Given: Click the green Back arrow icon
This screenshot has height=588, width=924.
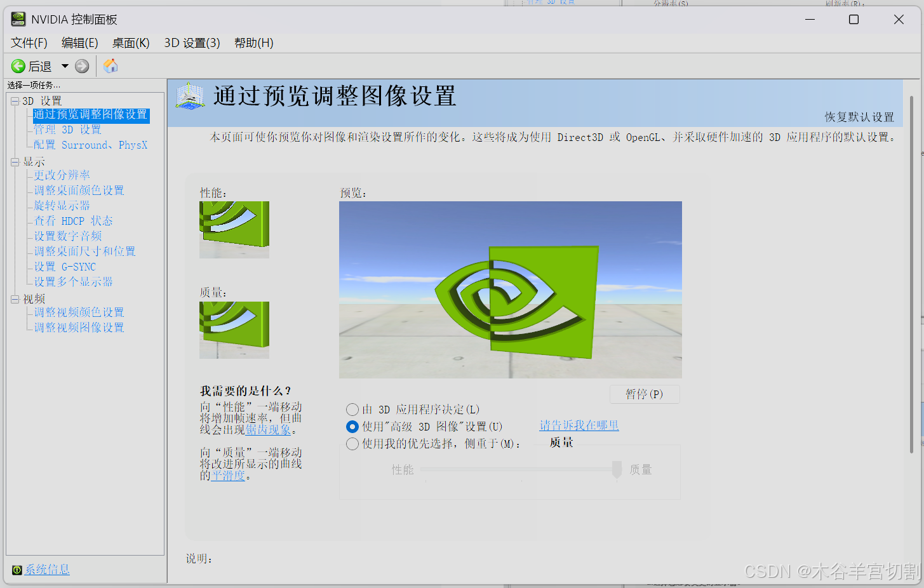Looking at the screenshot, I should (18, 66).
